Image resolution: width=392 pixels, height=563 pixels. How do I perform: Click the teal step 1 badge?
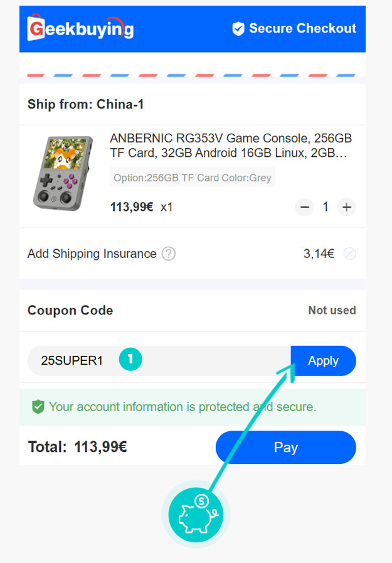130,360
